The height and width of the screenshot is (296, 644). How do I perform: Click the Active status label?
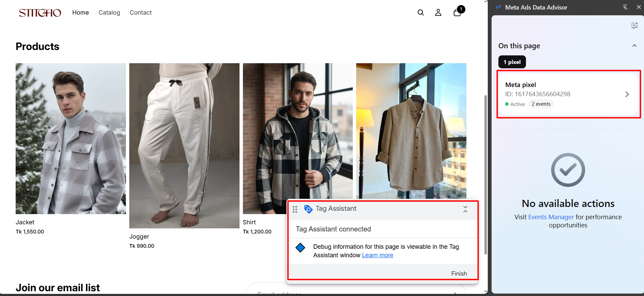coord(517,104)
